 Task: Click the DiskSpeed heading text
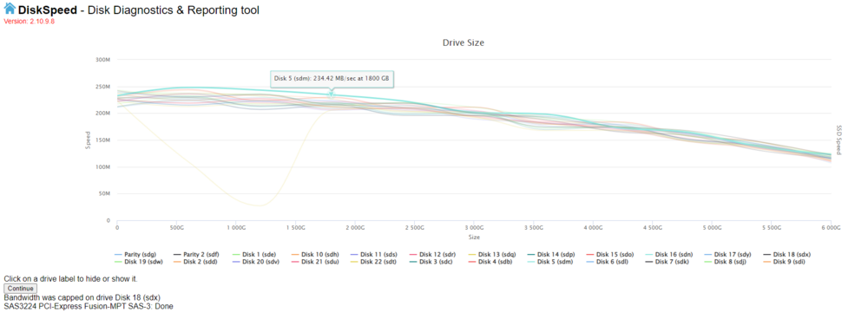[x=48, y=10]
